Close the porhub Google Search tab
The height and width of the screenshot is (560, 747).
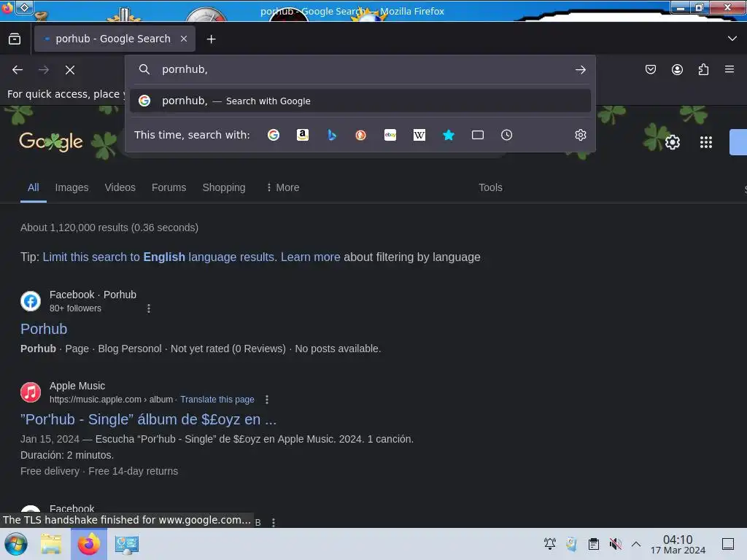184,39
